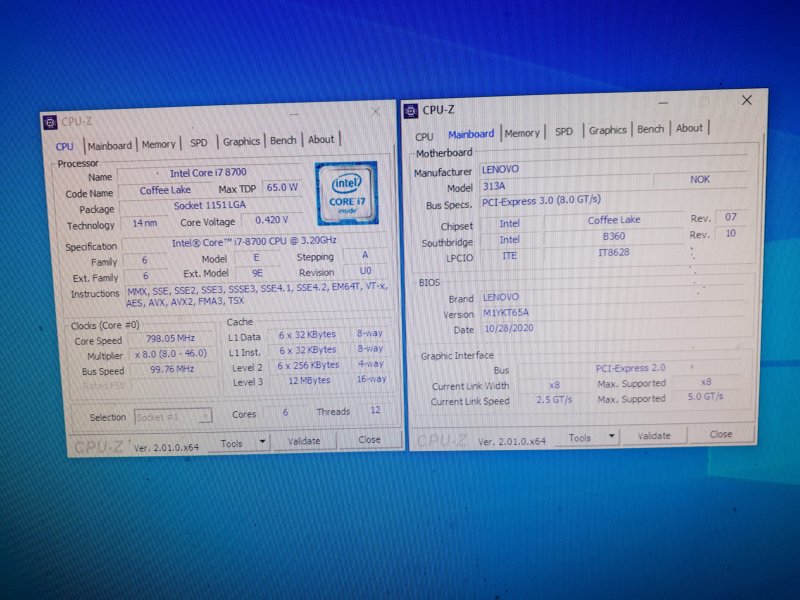This screenshot has height=600, width=800.
Task: Minimize the right CPU-Z window
Action: tap(663, 103)
